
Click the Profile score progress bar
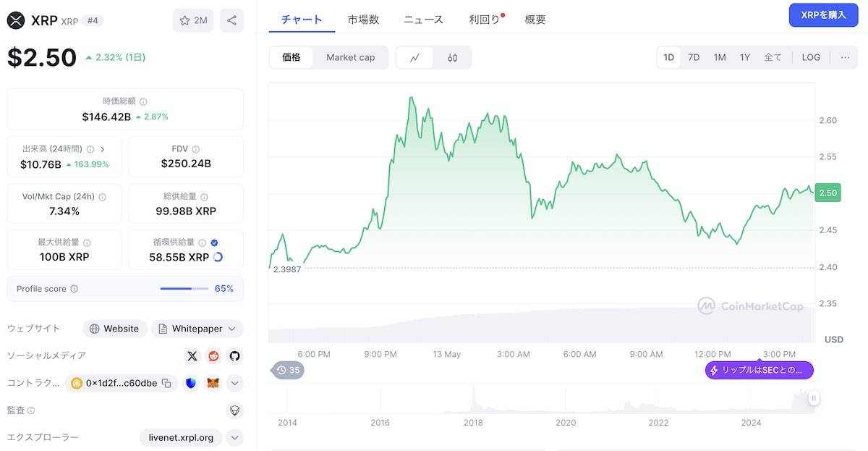[x=184, y=289]
